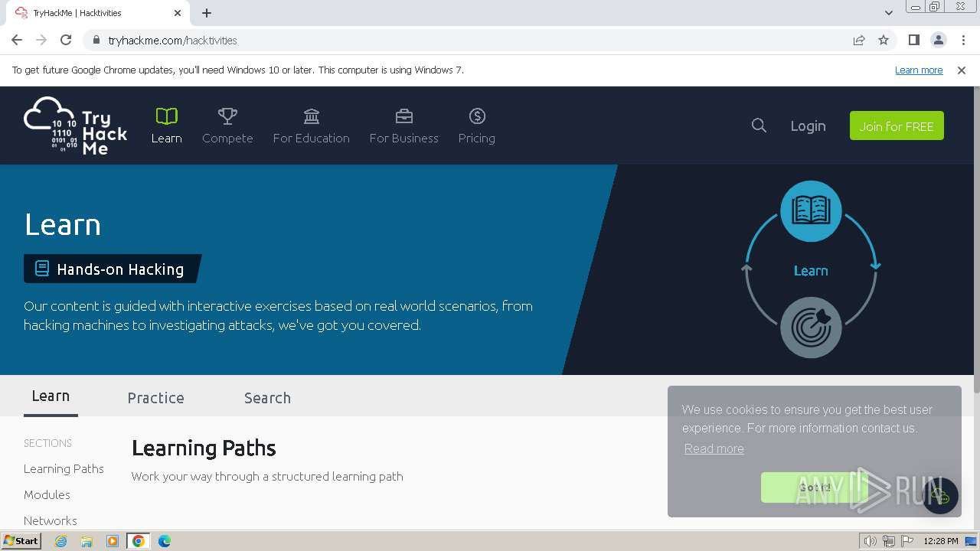Open the Compete trophy icon
This screenshot has width=980, height=551.
click(227, 116)
